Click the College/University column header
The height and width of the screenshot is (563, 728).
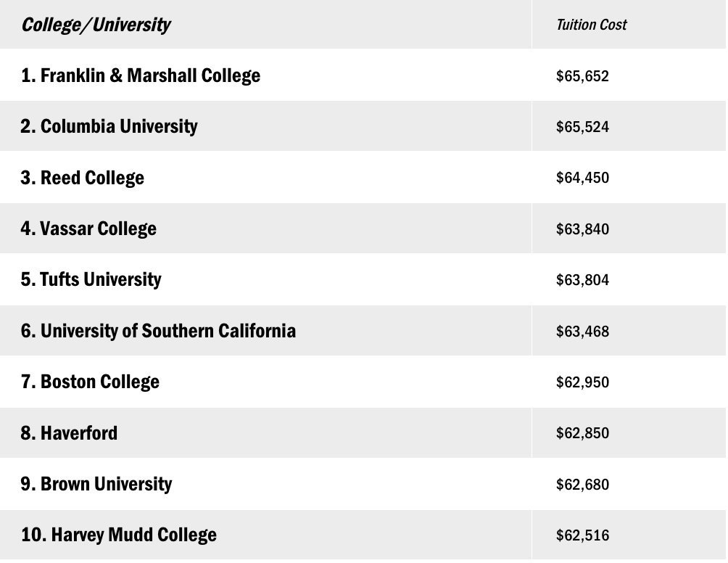click(96, 25)
